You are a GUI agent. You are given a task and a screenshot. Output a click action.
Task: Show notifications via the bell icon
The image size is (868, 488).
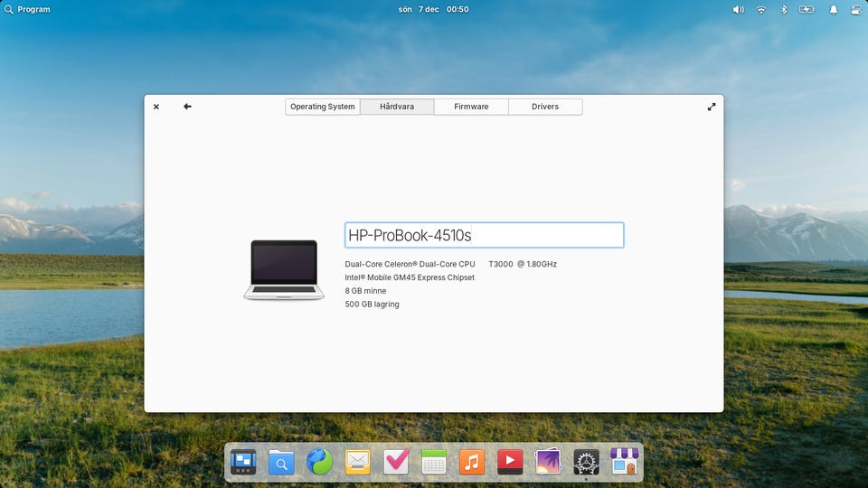[x=833, y=9]
